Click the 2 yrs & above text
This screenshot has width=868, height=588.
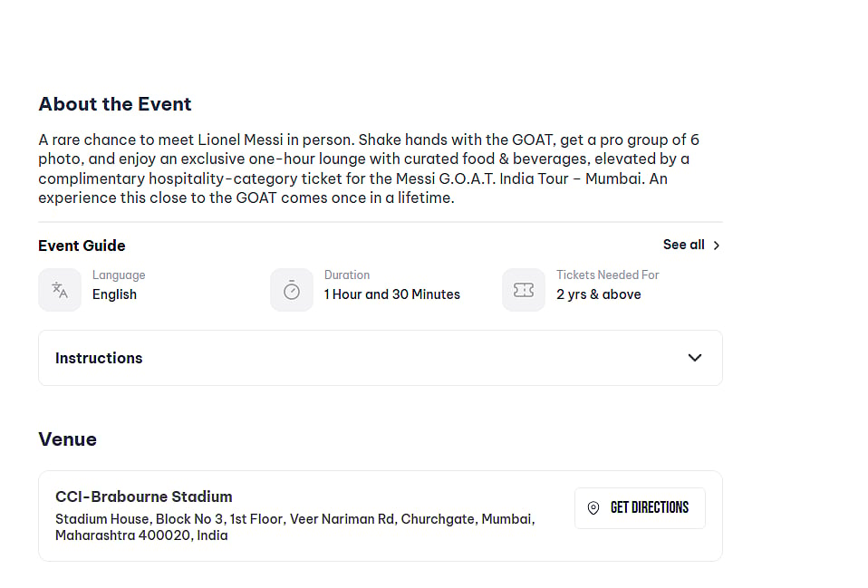(x=599, y=294)
